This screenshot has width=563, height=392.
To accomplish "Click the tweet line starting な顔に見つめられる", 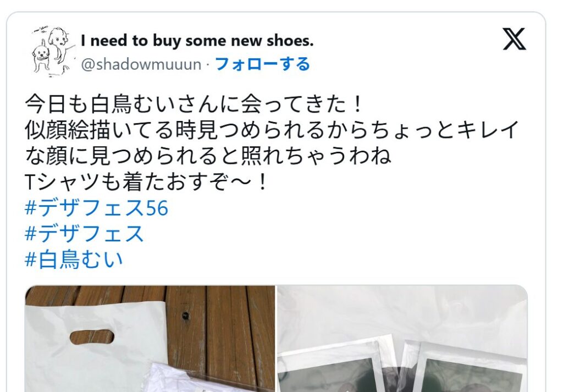I will pyautogui.click(x=208, y=156).
